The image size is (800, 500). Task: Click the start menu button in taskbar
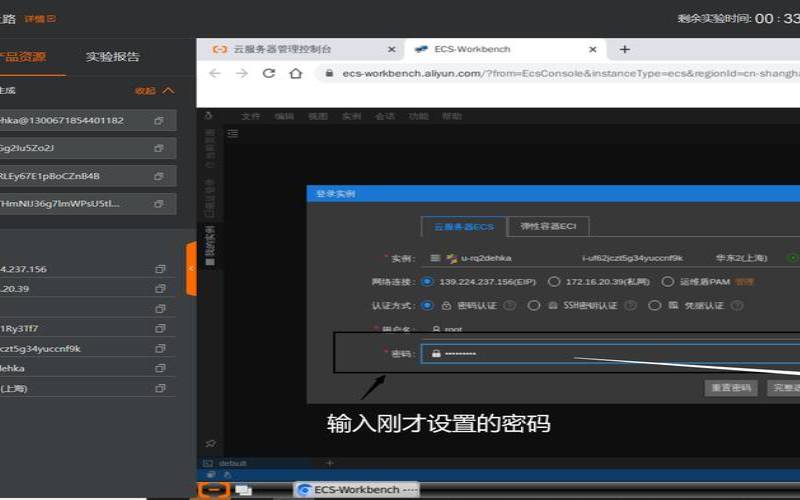[x=214, y=490]
